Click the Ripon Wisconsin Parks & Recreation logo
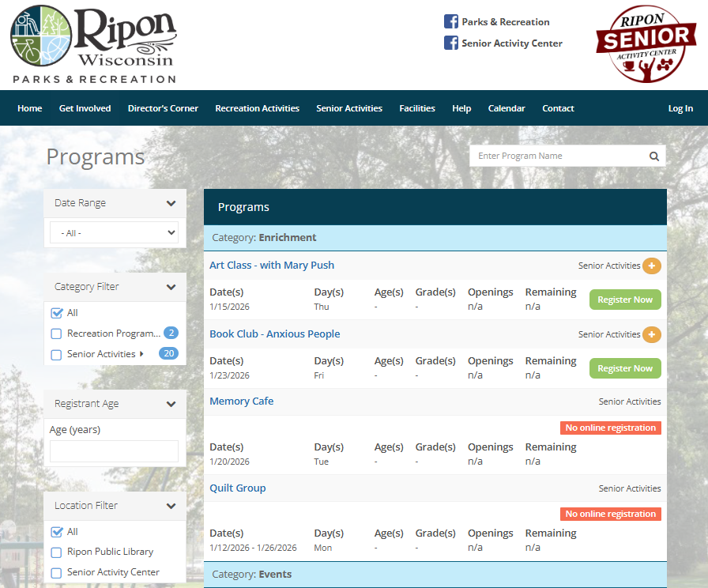The image size is (708, 588). (94, 44)
